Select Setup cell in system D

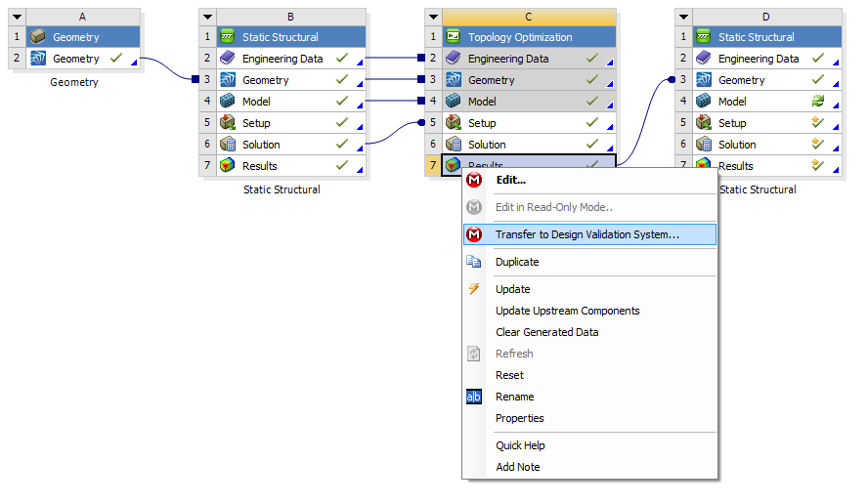click(x=767, y=123)
